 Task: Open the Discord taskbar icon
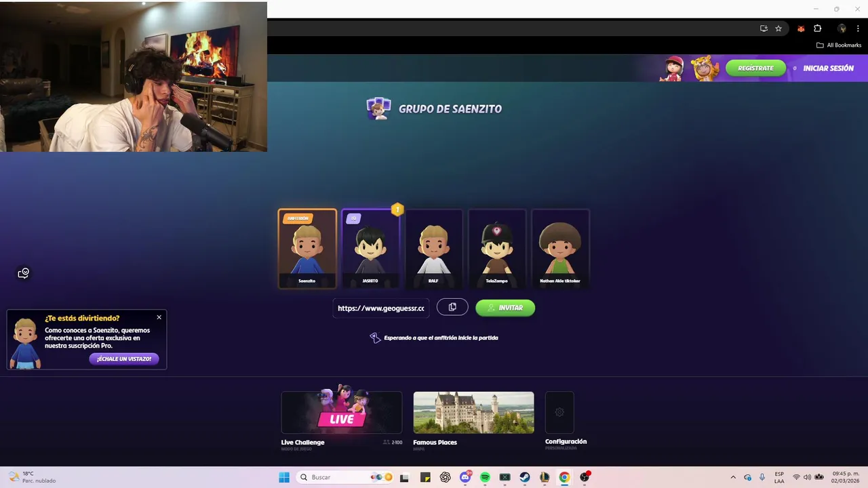coord(465,477)
